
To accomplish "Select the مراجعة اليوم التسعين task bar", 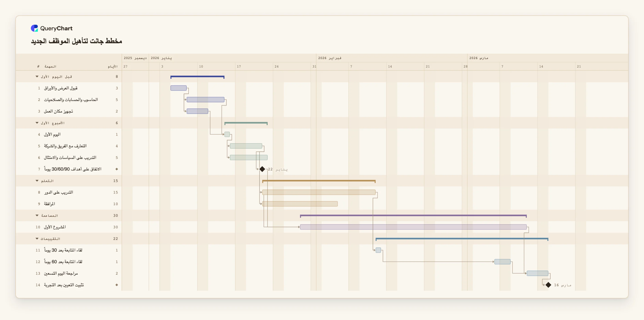I will pos(538,273).
